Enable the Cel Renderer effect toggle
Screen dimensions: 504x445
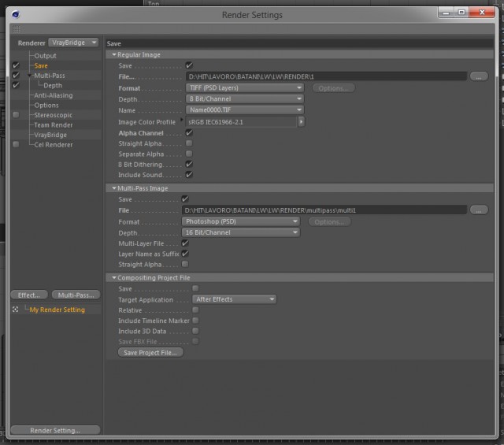coord(16,144)
